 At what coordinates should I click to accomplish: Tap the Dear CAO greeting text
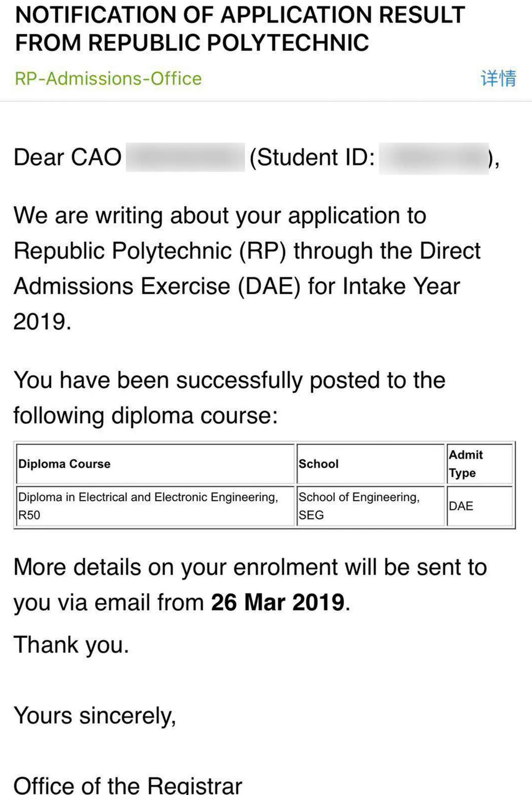tap(68, 157)
